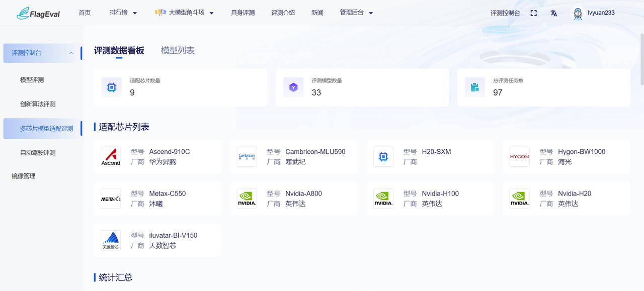Click the Ascend logo on Ascend-910C card
The width and height of the screenshot is (644, 291).
click(x=111, y=157)
